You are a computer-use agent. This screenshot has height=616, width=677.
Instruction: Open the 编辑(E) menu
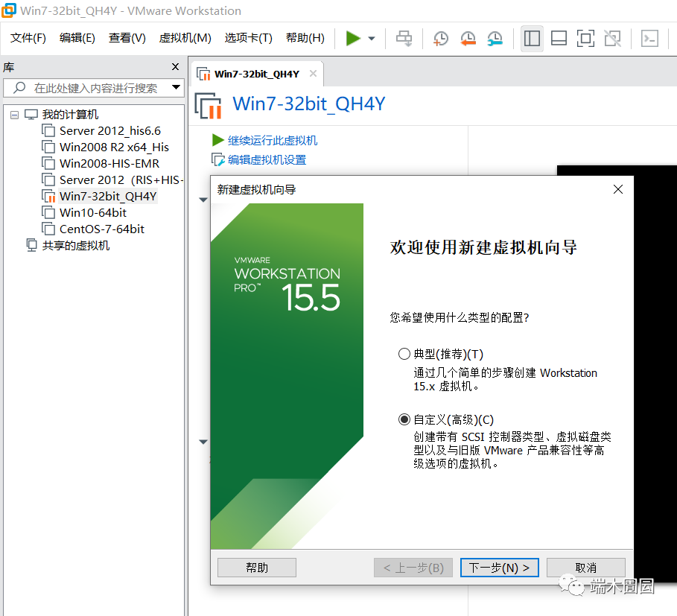coord(77,38)
